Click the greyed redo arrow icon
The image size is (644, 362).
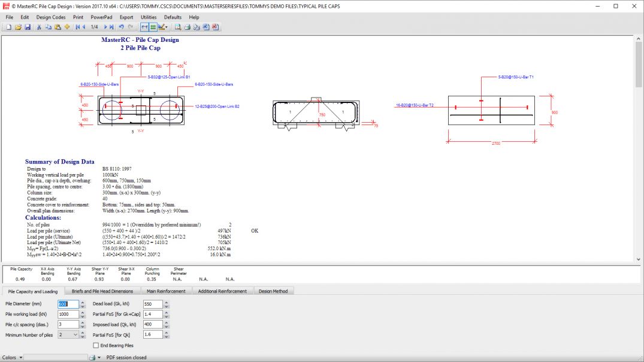131,27
